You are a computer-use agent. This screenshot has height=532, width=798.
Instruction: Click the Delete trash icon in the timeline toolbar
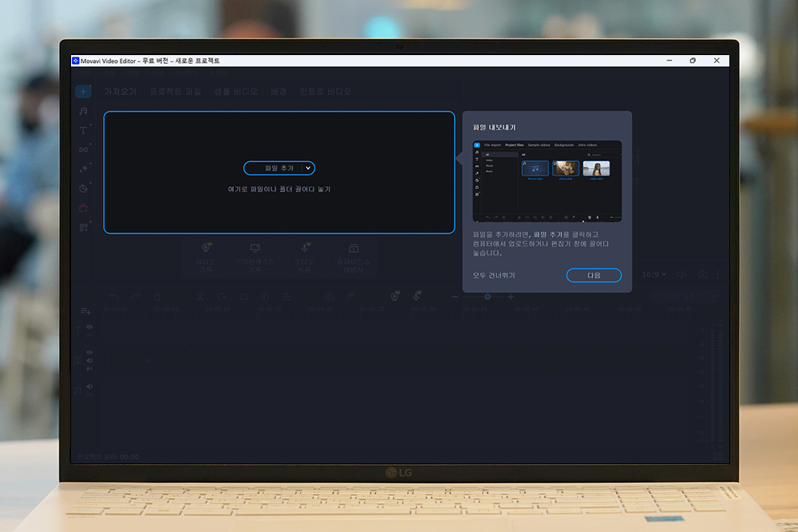[156, 297]
